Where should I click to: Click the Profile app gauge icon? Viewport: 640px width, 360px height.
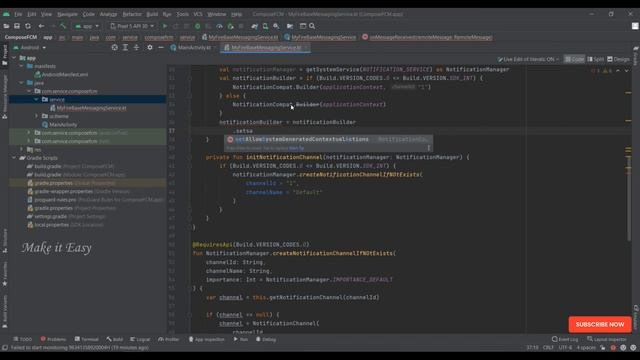tap(220, 26)
